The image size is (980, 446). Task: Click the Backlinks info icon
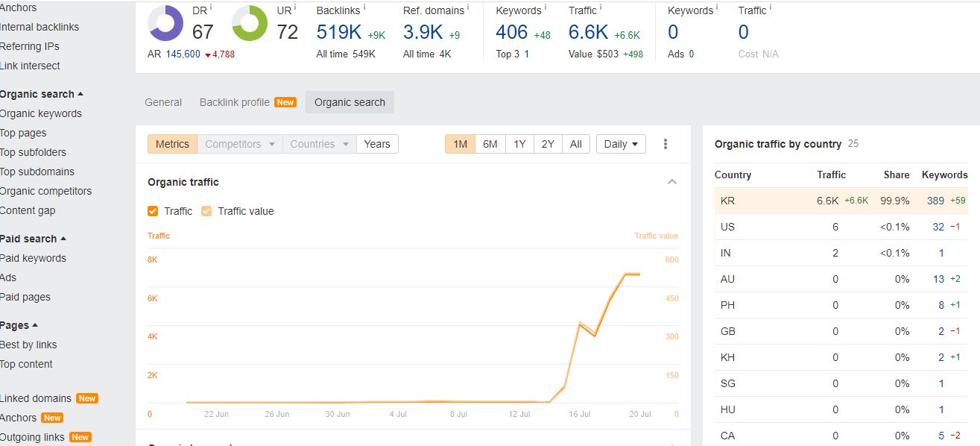click(365, 7)
